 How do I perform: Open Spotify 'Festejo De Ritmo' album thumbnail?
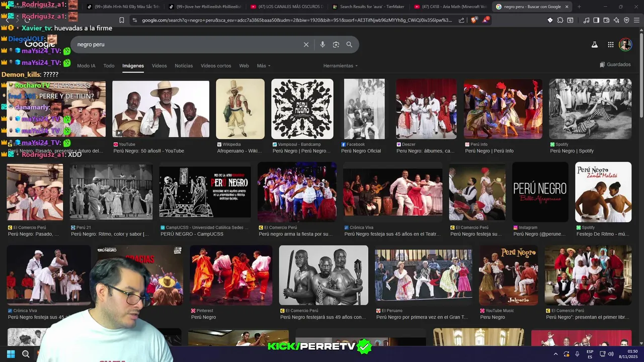click(x=603, y=192)
